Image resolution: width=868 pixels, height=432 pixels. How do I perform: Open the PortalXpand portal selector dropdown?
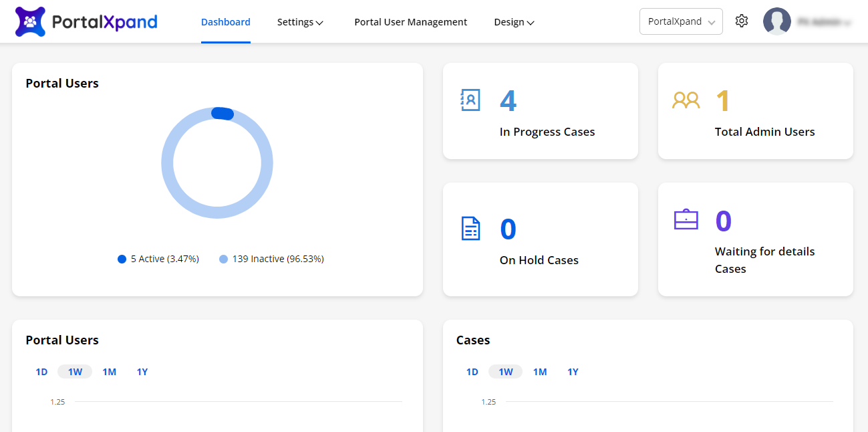pos(680,21)
